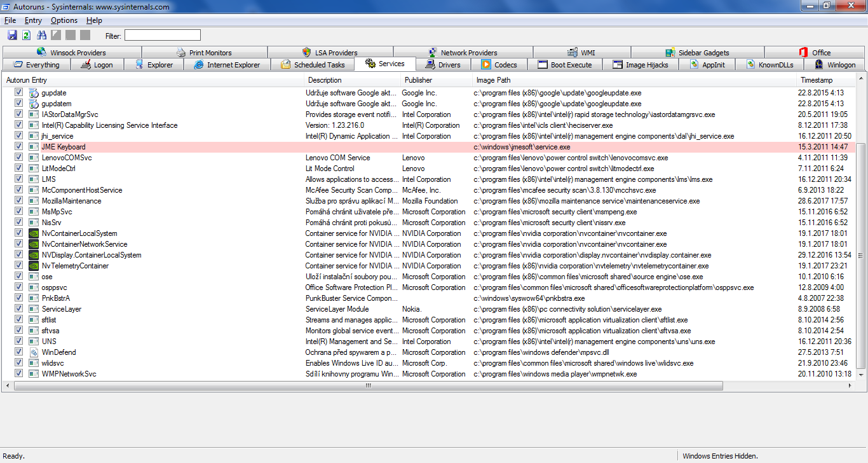868x463 pixels.
Task: Open the File menu
Action: pos(10,20)
